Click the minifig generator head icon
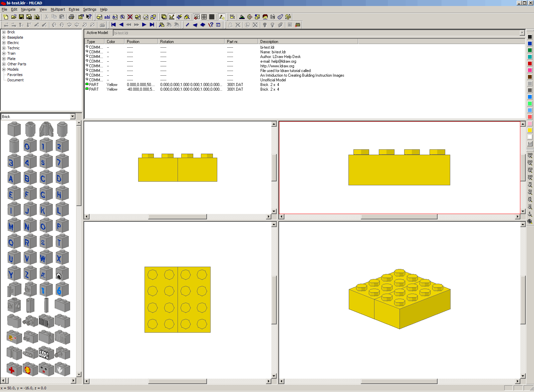Screen dimensions: 534x392 click(265, 17)
